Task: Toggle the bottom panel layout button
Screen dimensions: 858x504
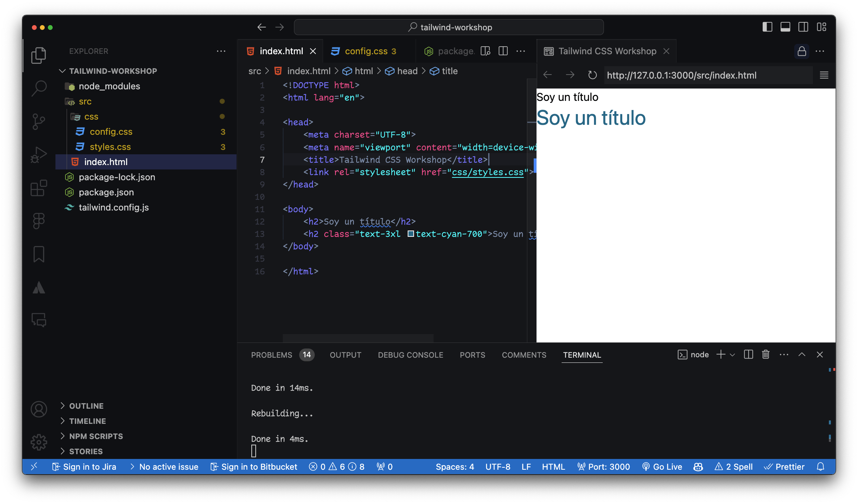Action: tap(785, 27)
